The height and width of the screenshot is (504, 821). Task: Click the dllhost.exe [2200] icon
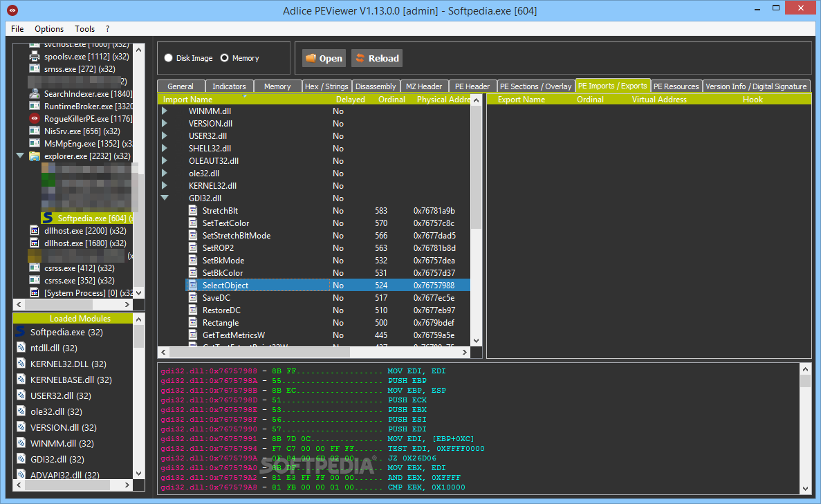[35, 230]
